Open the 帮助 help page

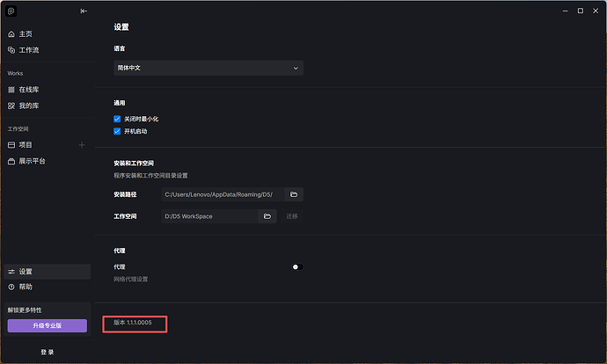[26, 287]
